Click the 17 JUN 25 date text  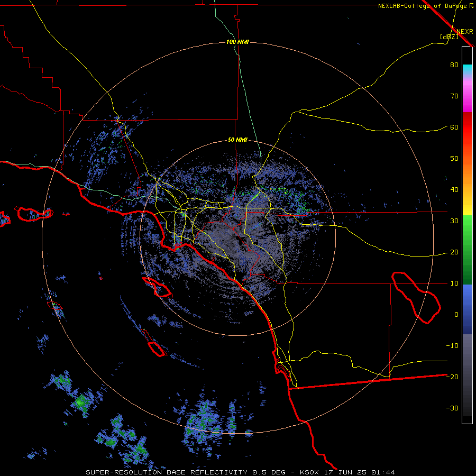point(345,472)
